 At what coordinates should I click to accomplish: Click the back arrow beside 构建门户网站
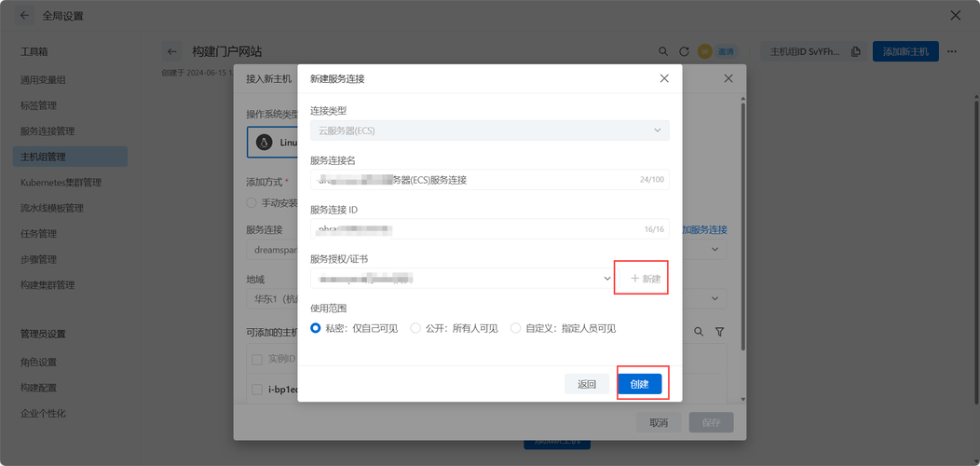click(171, 51)
